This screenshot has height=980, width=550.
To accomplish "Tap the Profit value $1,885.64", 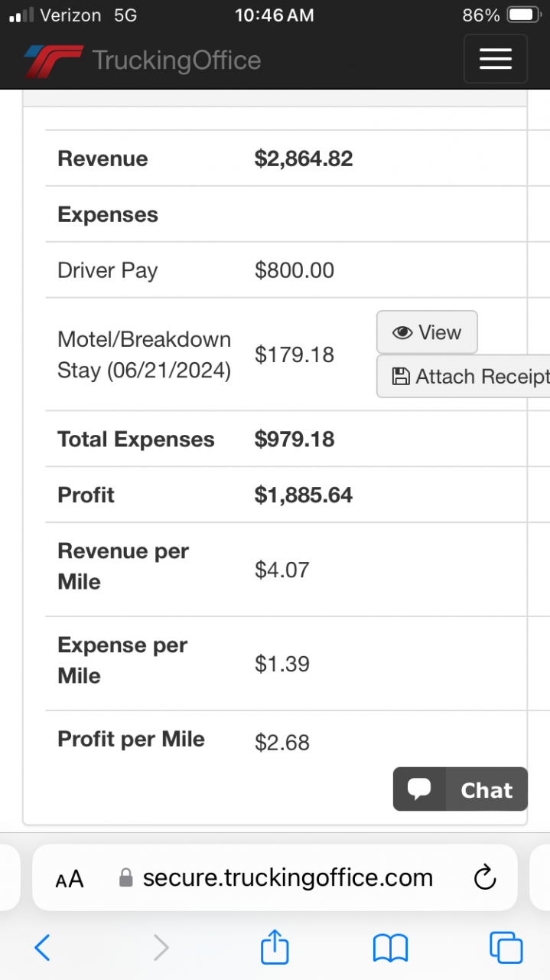I will tap(304, 495).
